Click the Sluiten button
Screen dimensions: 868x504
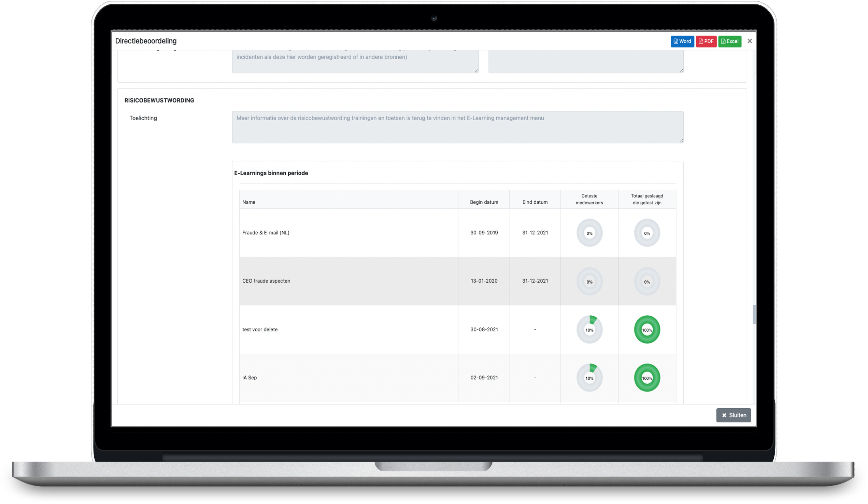(x=733, y=415)
